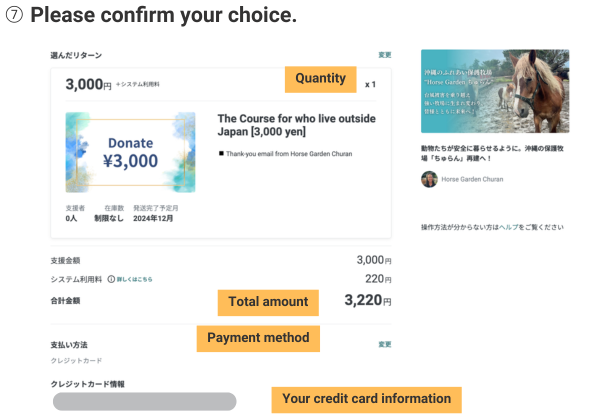Click the x 1 quantity value
The width and height of the screenshot is (600, 414).
click(370, 84)
